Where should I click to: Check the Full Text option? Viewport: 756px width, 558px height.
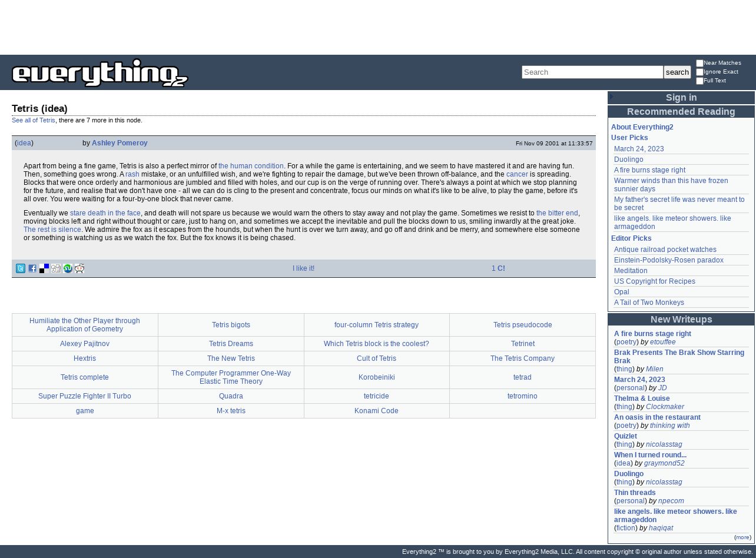pyautogui.click(x=699, y=81)
